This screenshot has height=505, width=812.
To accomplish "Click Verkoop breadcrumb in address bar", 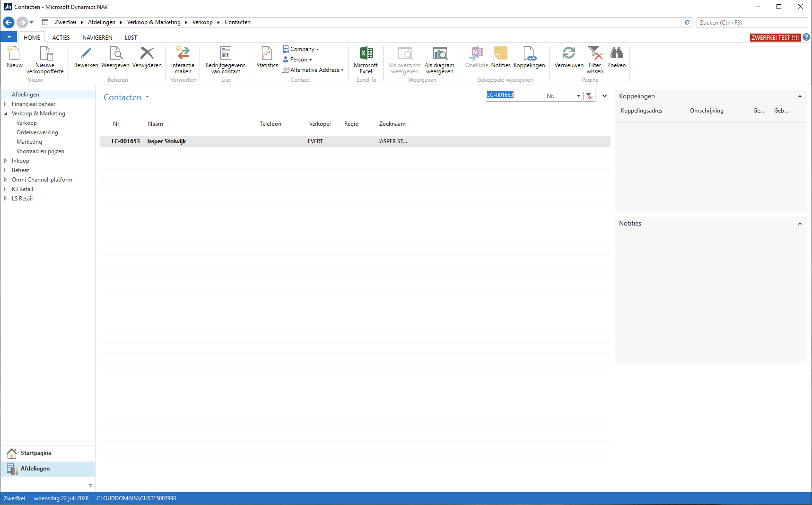I will [202, 22].
